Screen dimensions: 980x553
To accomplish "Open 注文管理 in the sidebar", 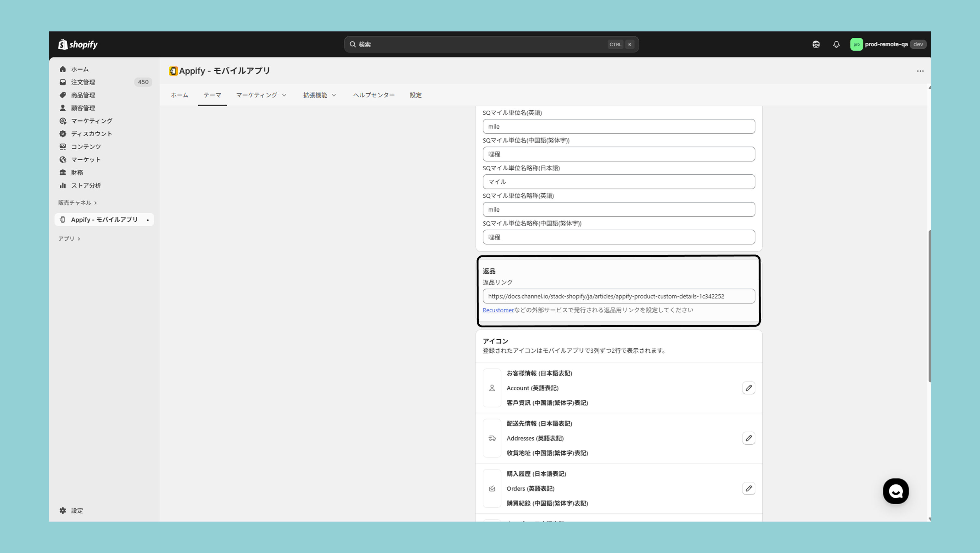I will [x=83, y=82].
